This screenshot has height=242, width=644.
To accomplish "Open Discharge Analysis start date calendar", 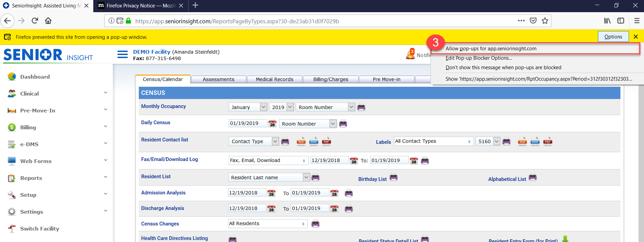I will [x=271, y=209].
